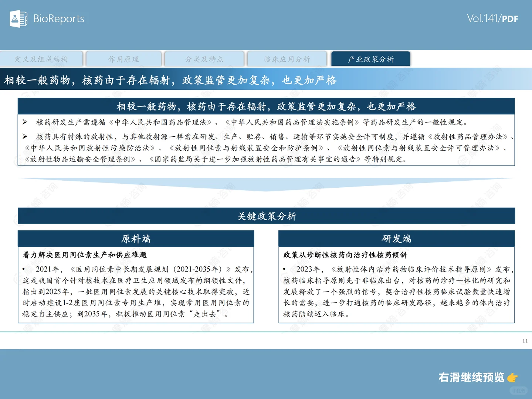Click the second ➤ arrow bullet marker

click(24, 136)
